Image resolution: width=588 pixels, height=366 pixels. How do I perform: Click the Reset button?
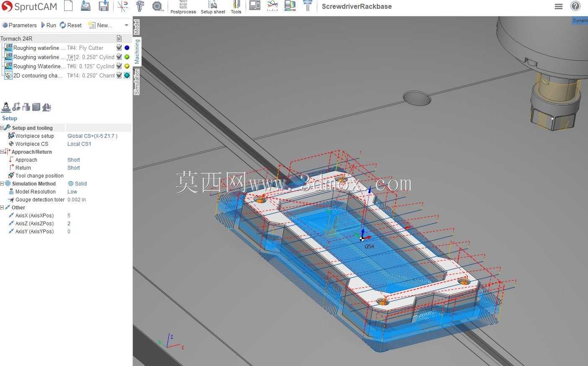point(70,25)
